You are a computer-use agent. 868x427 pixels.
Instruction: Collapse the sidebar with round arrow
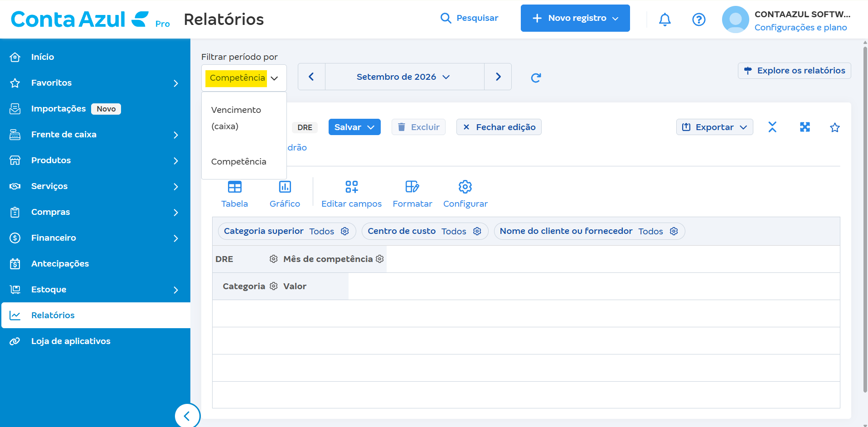187,416
